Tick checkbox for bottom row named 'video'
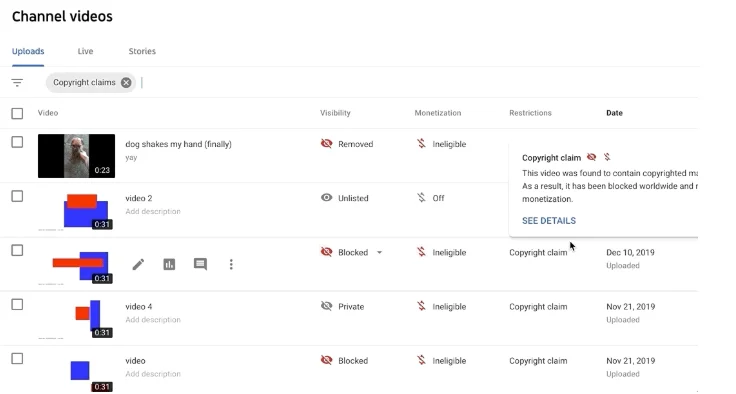Image resolution: width=736 pixels, height=394 pixels. pyautogui.click(x=17, y=358)
